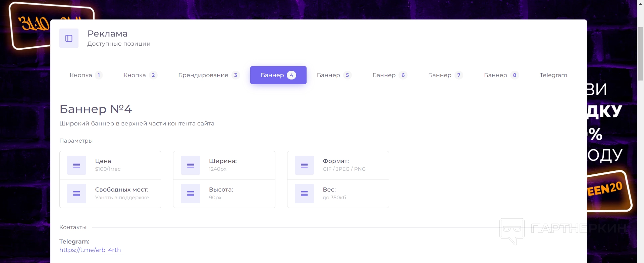
Task: Click the icon beside Вес
Action: point(304,194)
